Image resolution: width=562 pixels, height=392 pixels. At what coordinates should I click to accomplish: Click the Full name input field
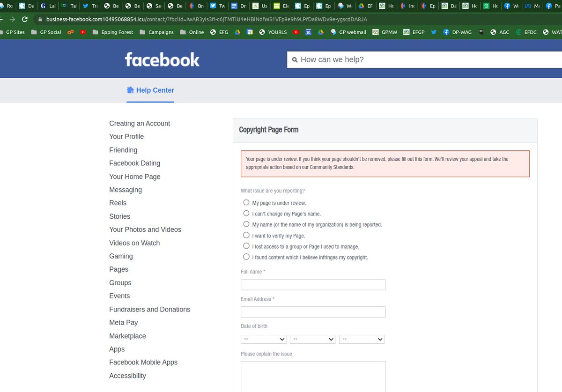(x=313, y=285)
